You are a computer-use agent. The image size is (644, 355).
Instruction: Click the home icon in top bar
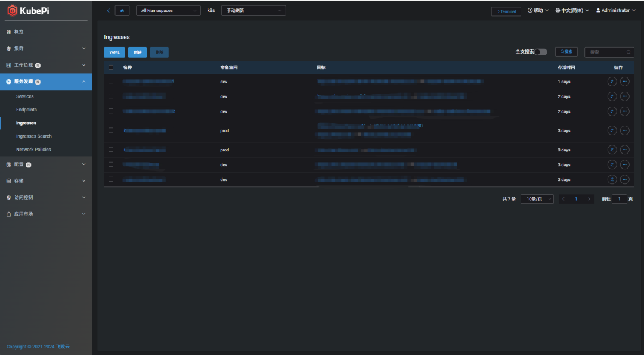click(x=122, y=11)
